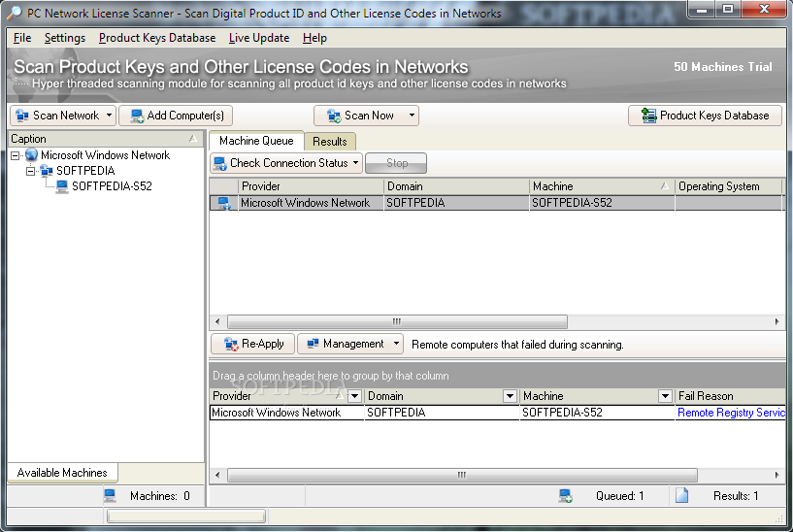
Task: Click the Scan Now icon
Action: point(334,116)
